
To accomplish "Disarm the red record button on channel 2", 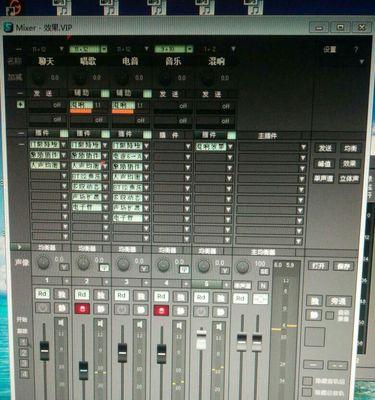I will pos(82,309).
